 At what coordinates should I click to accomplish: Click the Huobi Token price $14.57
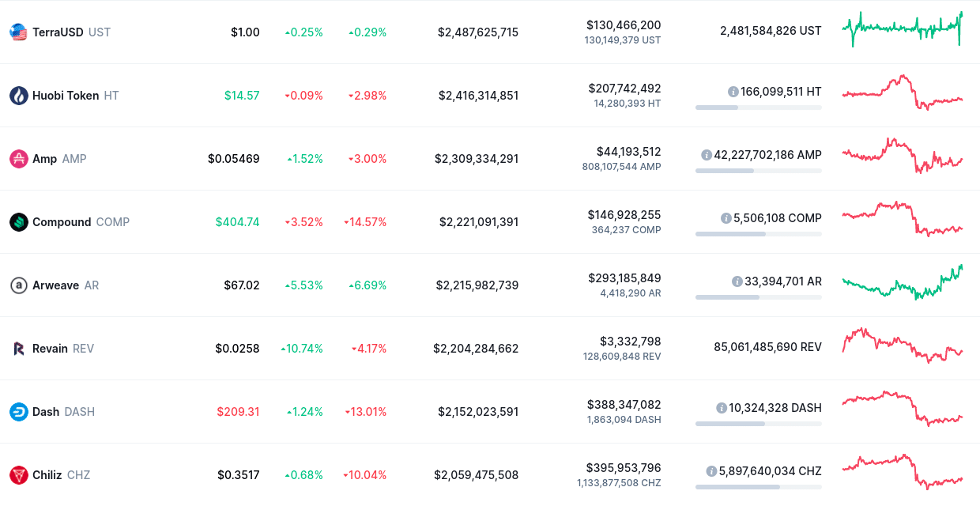point(242,96)
